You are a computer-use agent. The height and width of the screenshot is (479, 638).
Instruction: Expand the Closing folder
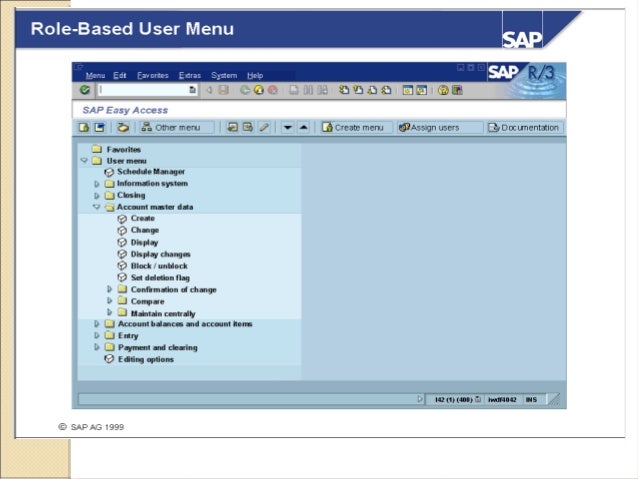tap(97, 196)
